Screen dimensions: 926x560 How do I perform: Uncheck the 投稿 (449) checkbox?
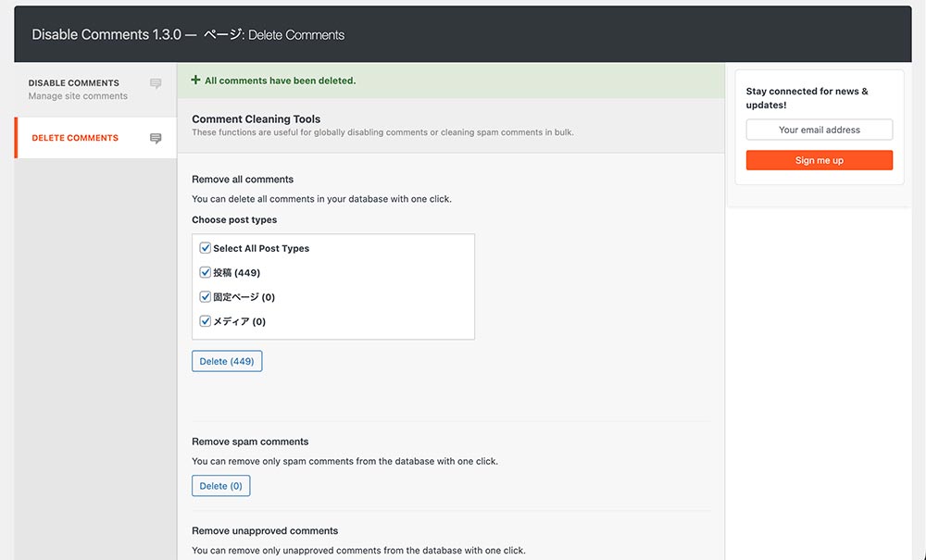click(x=206, y=272)
